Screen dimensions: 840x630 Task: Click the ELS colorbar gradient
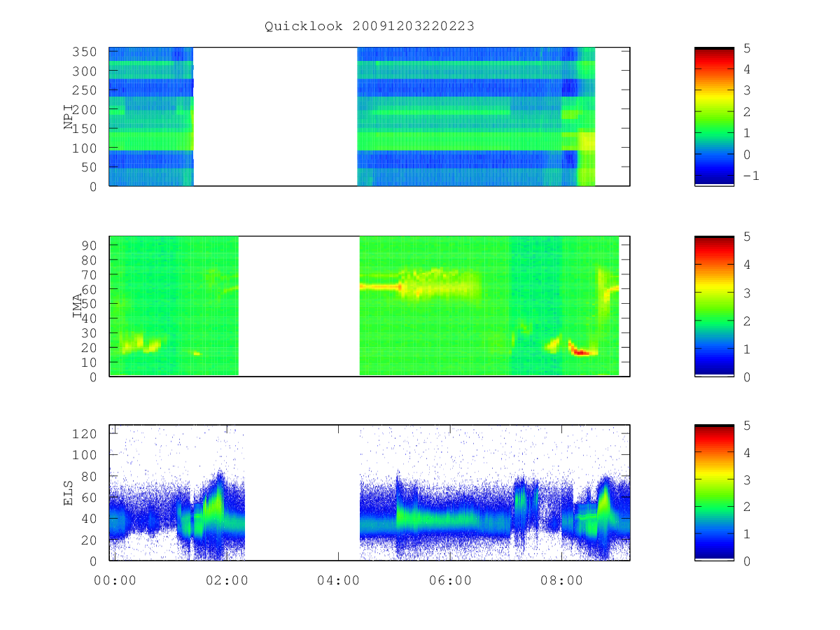[714, 493]
